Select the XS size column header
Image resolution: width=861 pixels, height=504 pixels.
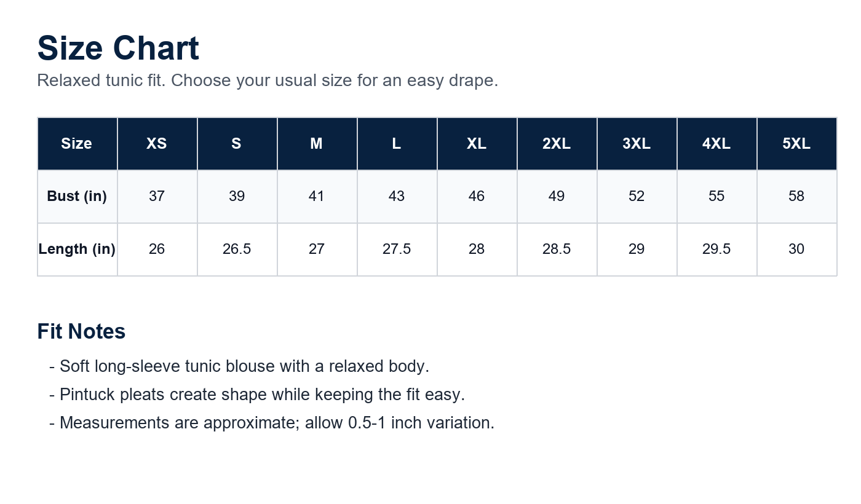[x=157, y=144]
